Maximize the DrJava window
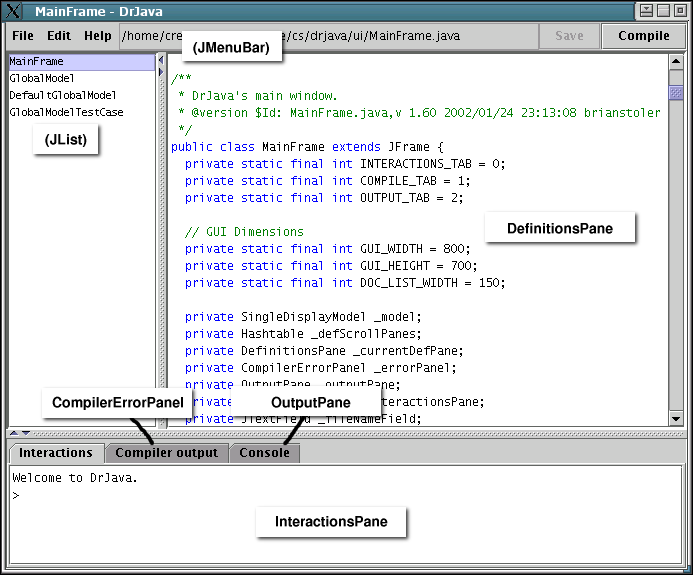 663,11
